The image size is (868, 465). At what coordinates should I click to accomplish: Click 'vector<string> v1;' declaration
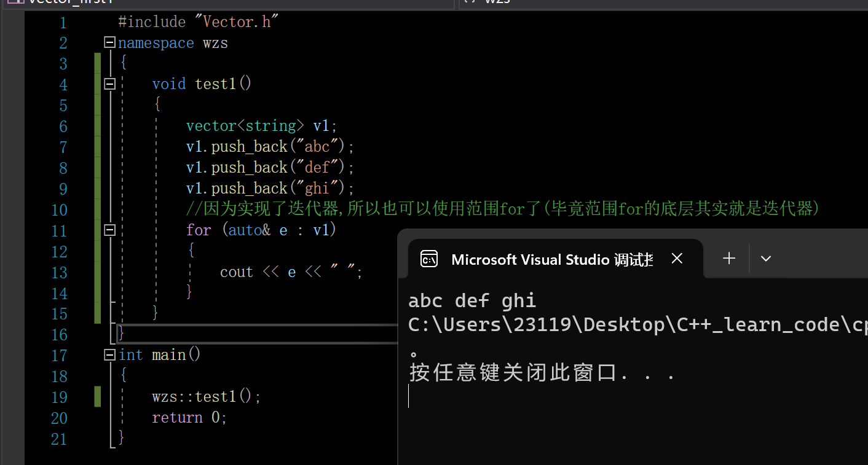tap(262, 126)
